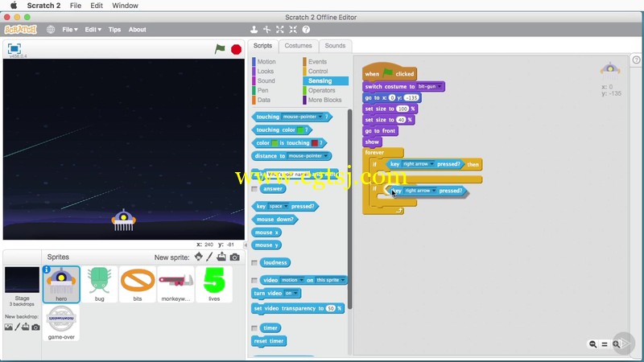Open hero sprite info button
Viewport: 644px width, 362px height.
(47, 269)
